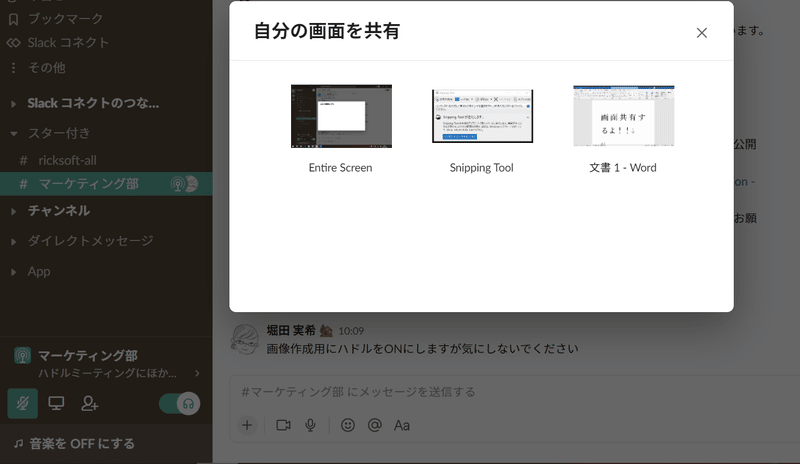The width and height of the screenshot is (800, 464).
Task: Click the participant avatar on マーケティング部 row
Action: pos(191,184)
